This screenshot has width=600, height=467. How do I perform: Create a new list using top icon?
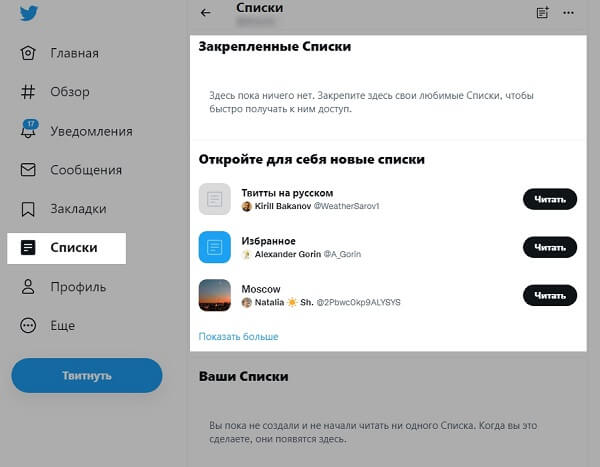[543, 13]
